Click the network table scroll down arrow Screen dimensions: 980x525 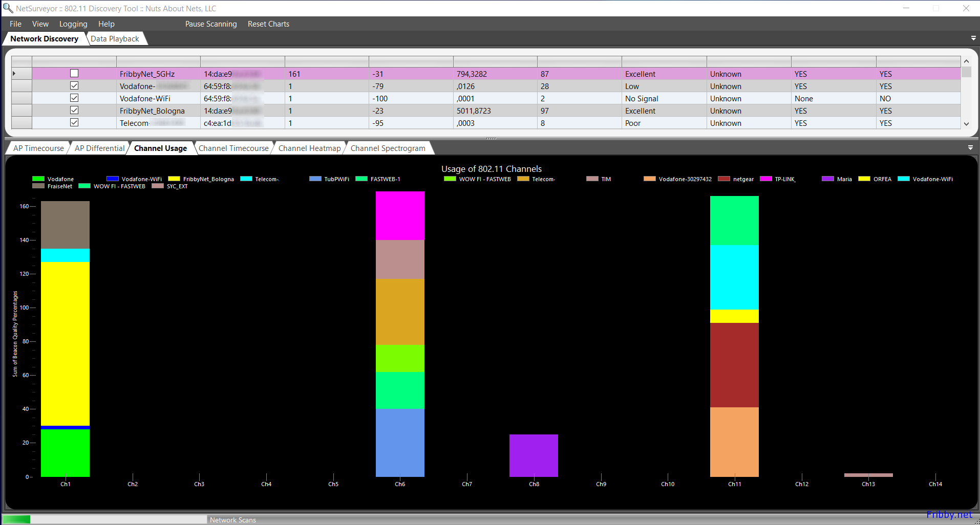pyautogui.click(x=966, y=124)
